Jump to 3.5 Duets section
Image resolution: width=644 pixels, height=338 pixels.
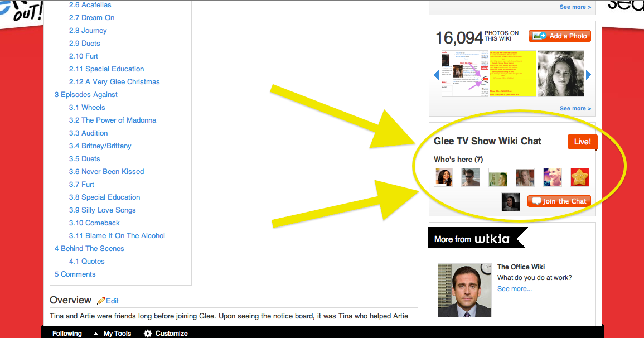tap(84, 158)
